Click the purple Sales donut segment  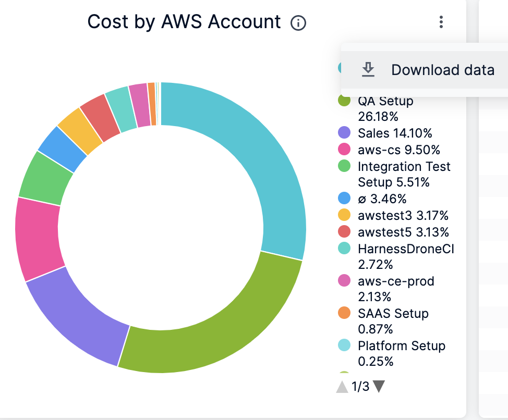(78, 319)
